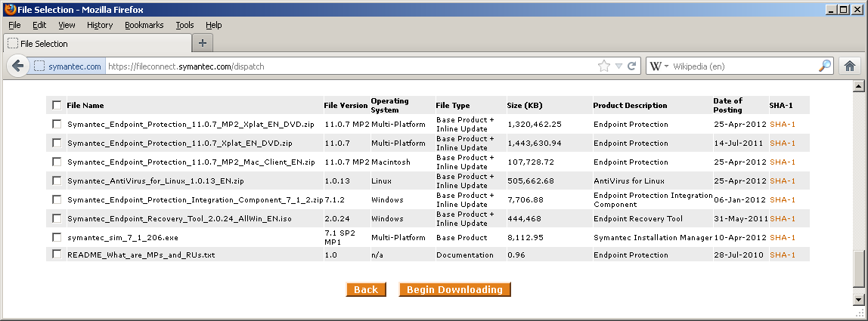868x321 pixels.
Task: Check the AntiVirus_for_Linux_1.0.13 checkbox
Action: point(57,181)
